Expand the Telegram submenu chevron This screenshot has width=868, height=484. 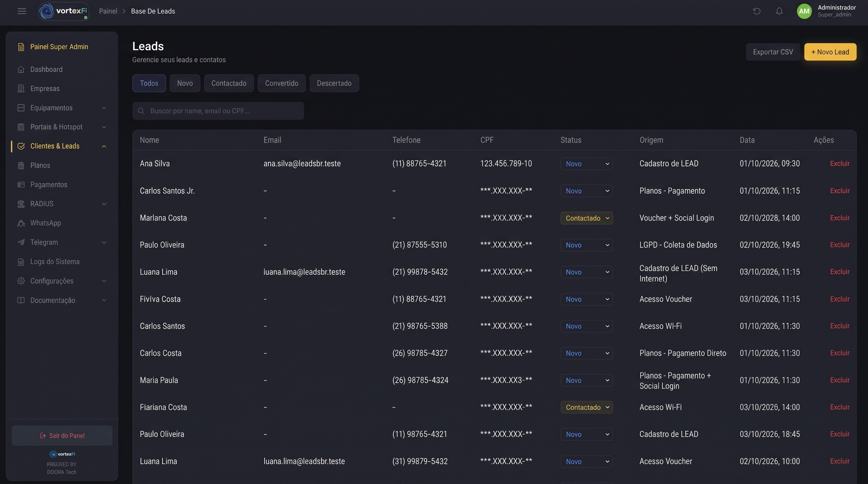(104, 242)
